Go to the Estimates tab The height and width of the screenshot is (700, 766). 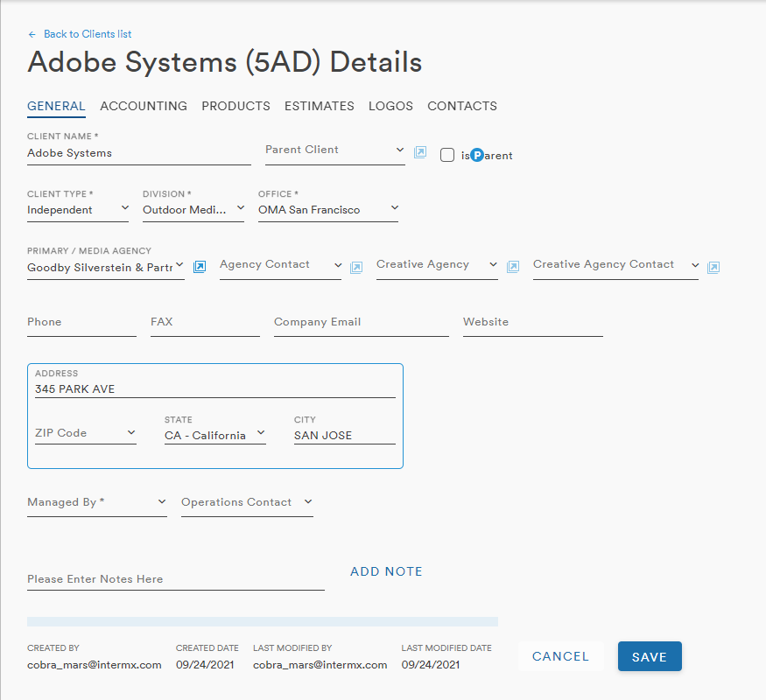tap(320, 106)
